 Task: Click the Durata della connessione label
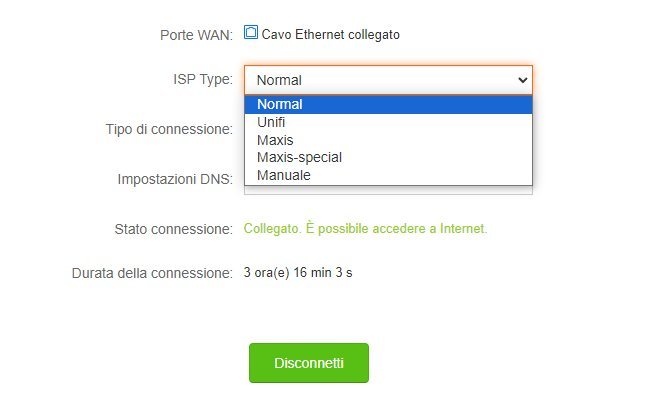(x=152, y=272)
